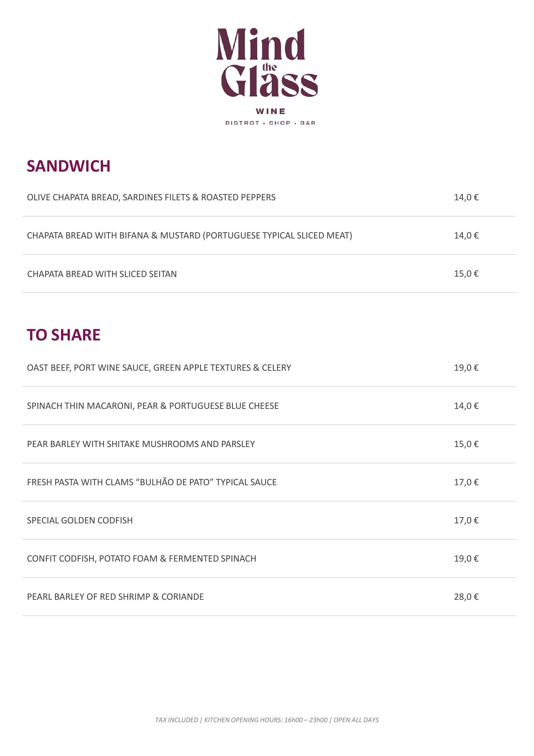
Task: Select fresh pasta with clams dish
Action: (152, 482)
